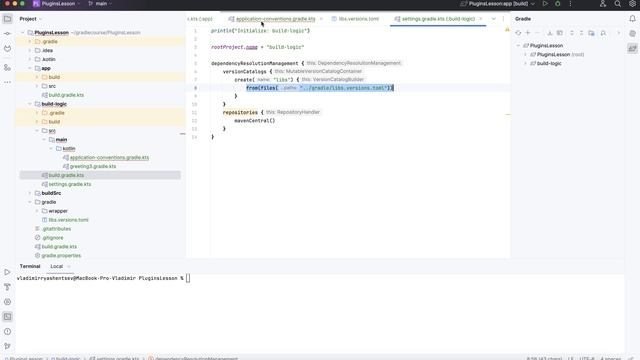Click the rootProject.name code line
Viewport: 640px width, 360px height.
(258, 47)
